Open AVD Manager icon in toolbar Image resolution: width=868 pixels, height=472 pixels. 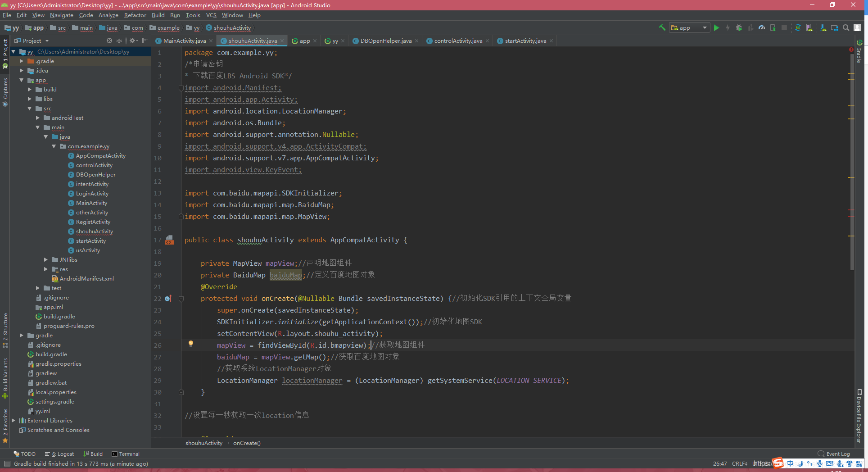point(809,27)
